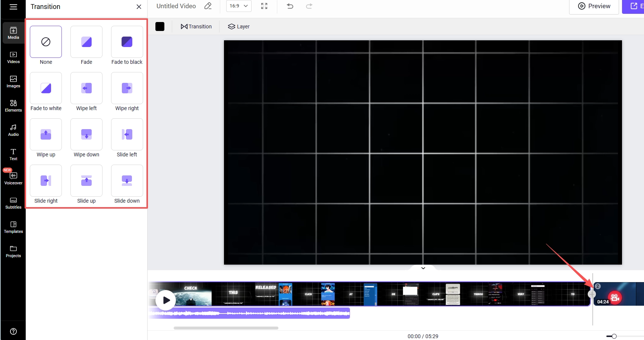Collapse the preview area with the chevron
The height and width of the screenshot is (340, 644).
coord(423,268)
